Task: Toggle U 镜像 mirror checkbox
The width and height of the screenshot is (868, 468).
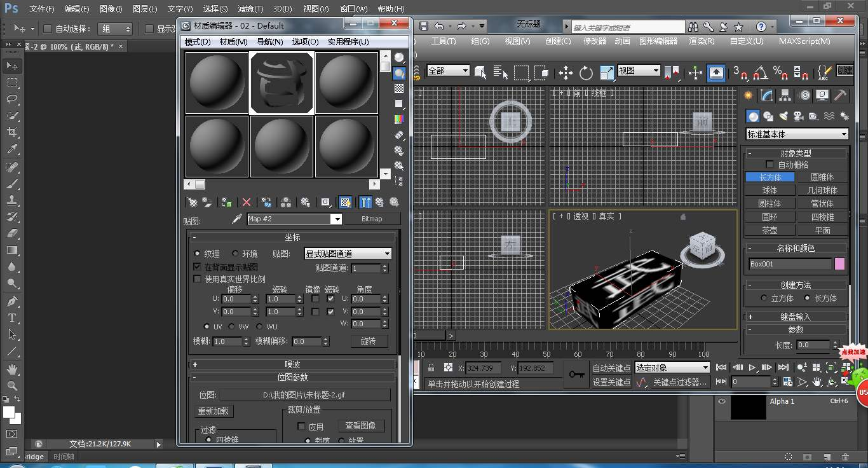Action: point(315,299)
